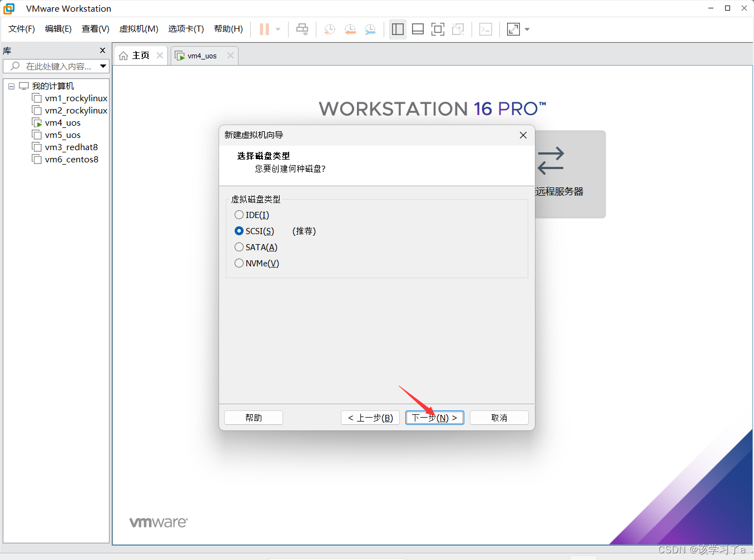Proceed with the 下一步(N) button
This screenshot has height=560, width=754.
tap(435, 418)
